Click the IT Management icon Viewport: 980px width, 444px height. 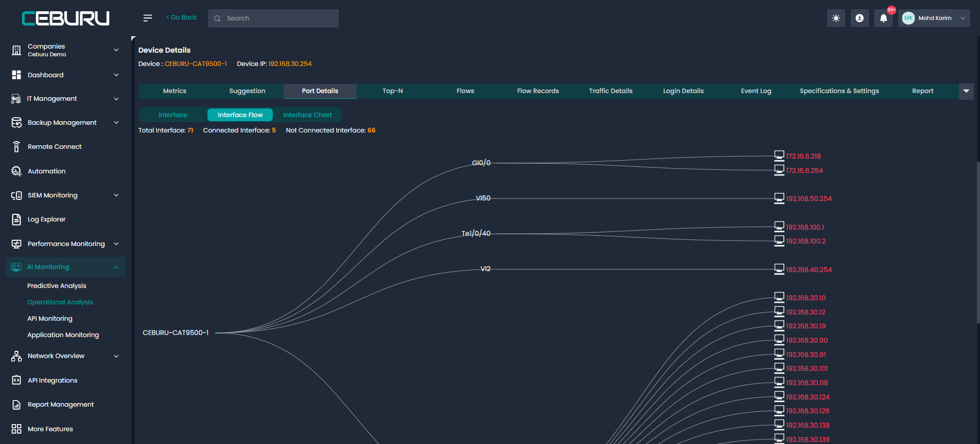(x=16, y=99)
